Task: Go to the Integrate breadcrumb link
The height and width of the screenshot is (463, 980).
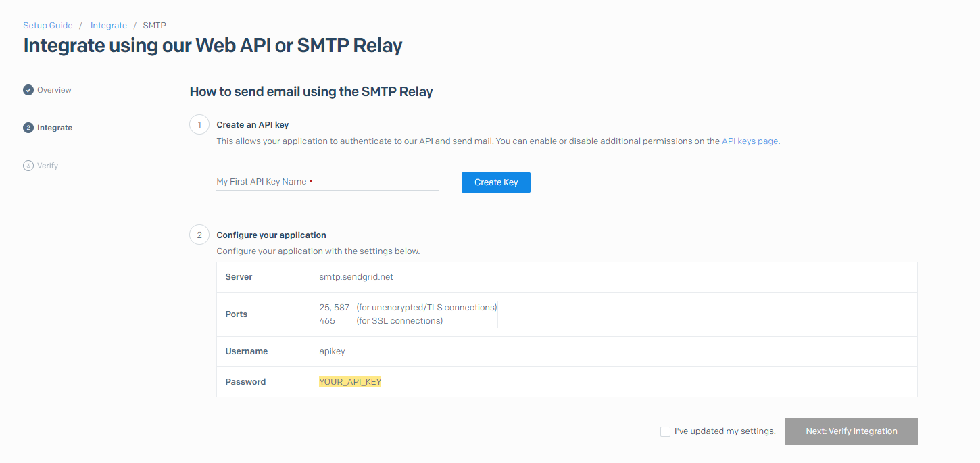Action: point(109,25)
